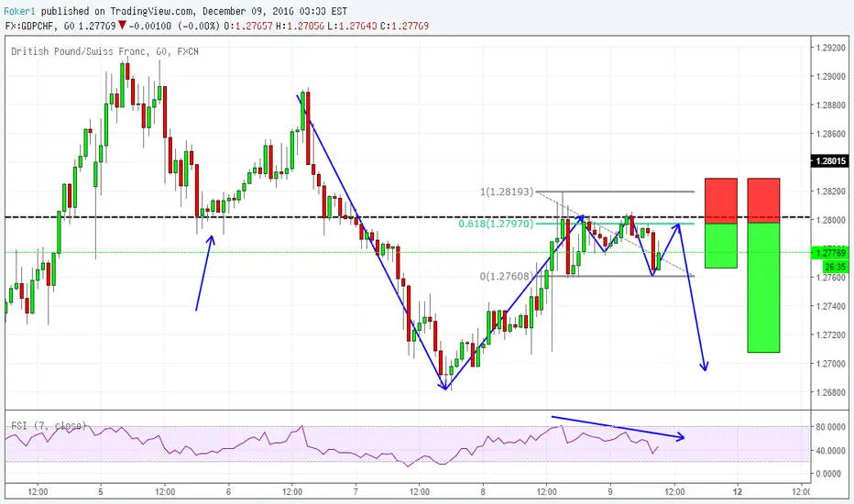The width and height of the screenshot is (854, 504).
Task: Click the day 7 label on time axis
Action: pyautogui.click(x=356, y=491)
